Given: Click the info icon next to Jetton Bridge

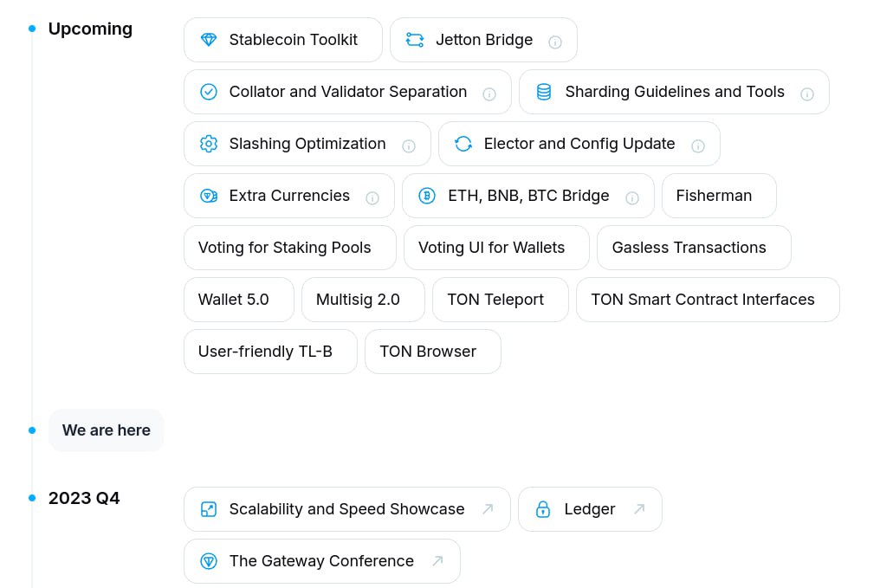Looking at the screenshot, I should tap(555, 42).
